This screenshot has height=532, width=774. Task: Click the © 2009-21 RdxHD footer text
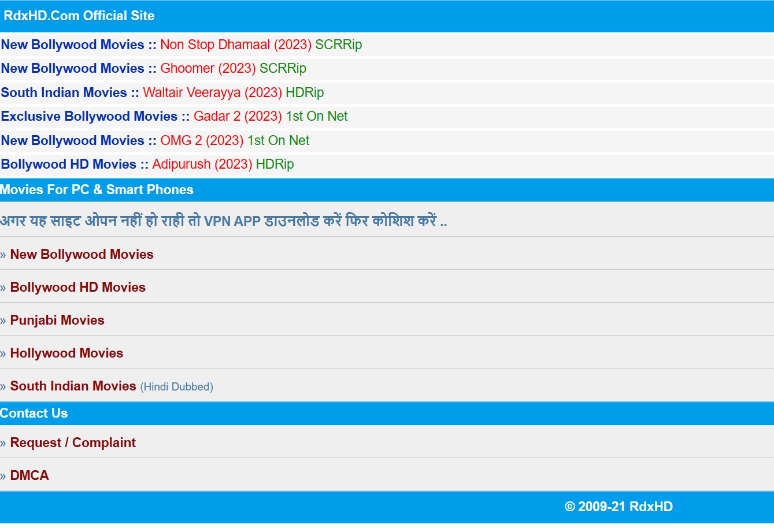619,507
